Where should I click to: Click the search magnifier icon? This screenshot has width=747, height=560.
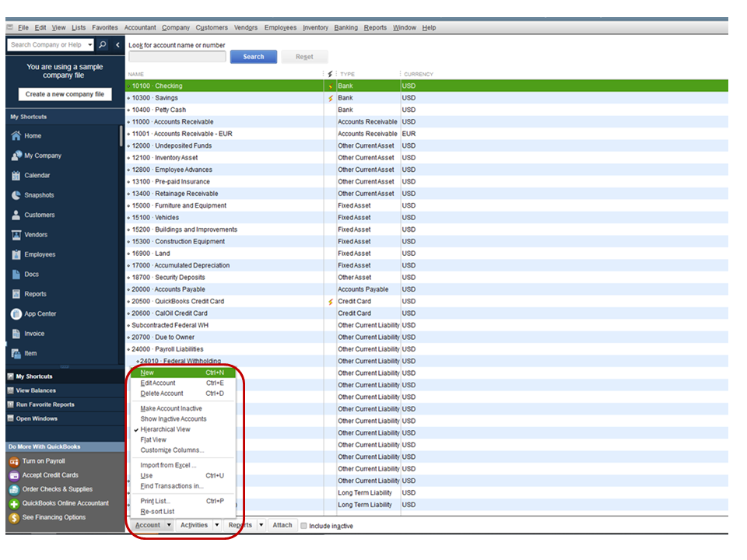coord(103,45)
